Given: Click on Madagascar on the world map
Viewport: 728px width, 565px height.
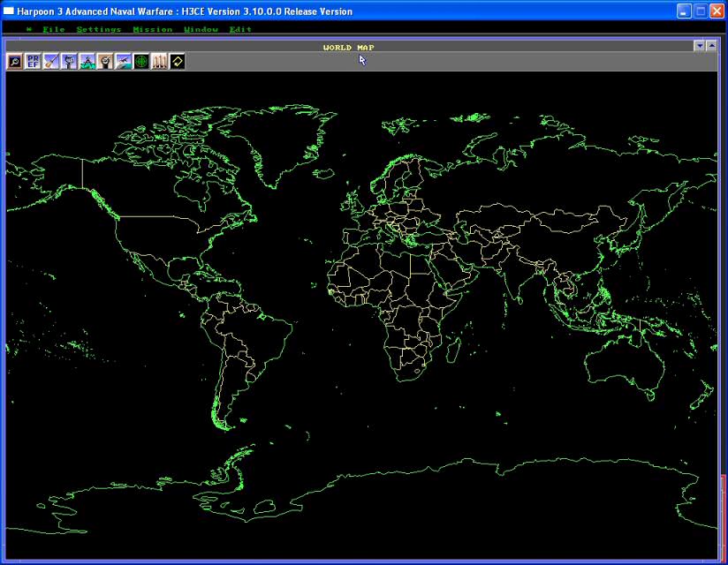Looking at the screenshot, I should [454, 350].
